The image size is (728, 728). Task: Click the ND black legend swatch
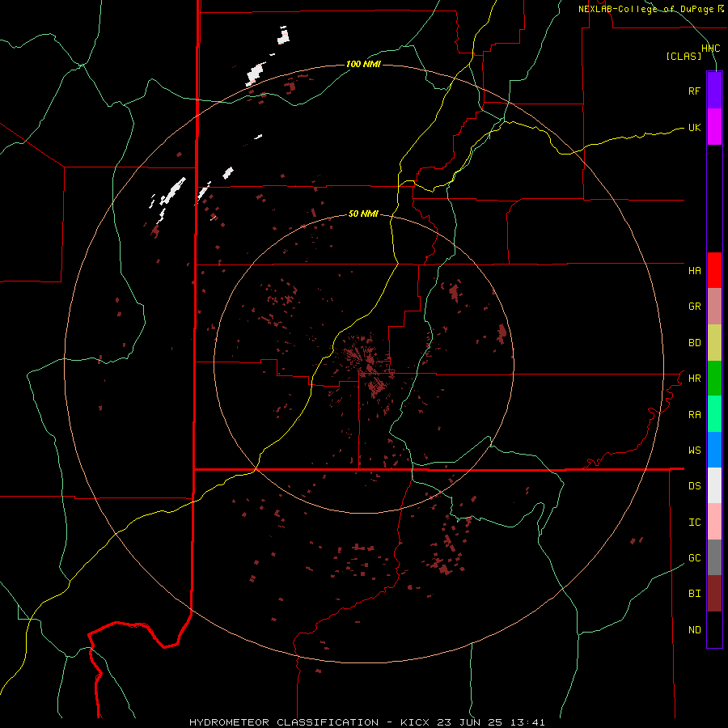click(x=714, y=629)
